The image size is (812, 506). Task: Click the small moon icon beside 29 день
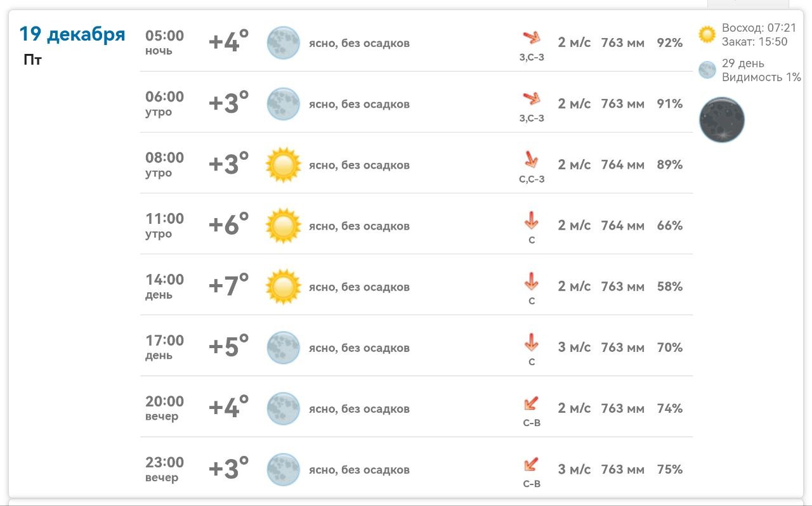click(x=707, y=70)
